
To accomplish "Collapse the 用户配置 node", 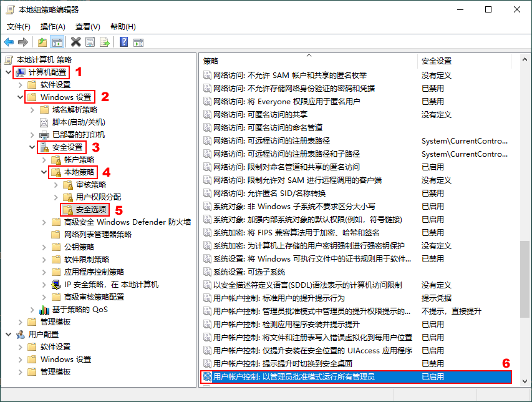I will point(9,335).
